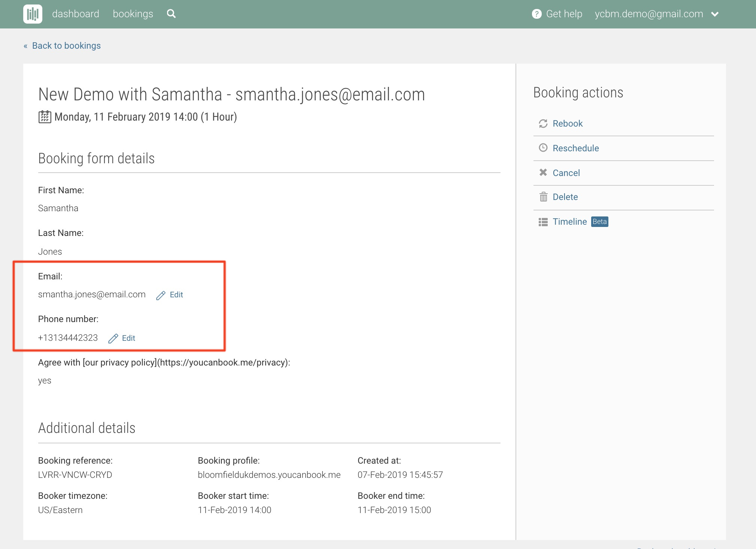The image size is (756, 549).
Task: Click the Beta badge next to Timeline
Action: (599, 222)
